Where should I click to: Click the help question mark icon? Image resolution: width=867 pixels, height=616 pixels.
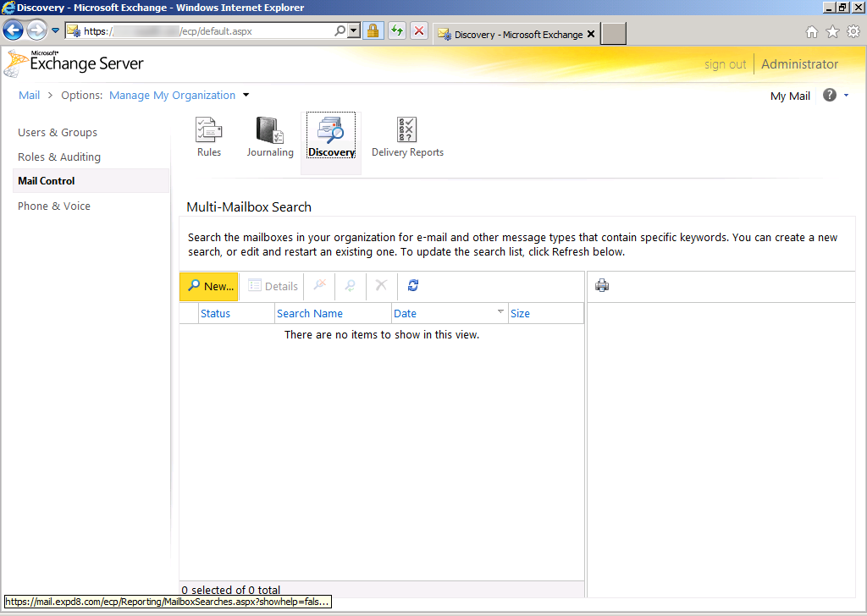point(830,95)
